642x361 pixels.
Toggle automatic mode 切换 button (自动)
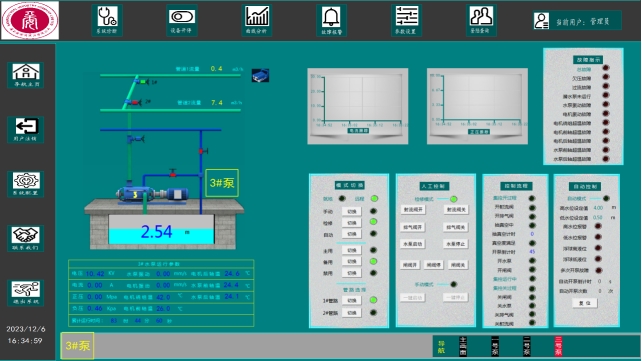pos(352,234)
